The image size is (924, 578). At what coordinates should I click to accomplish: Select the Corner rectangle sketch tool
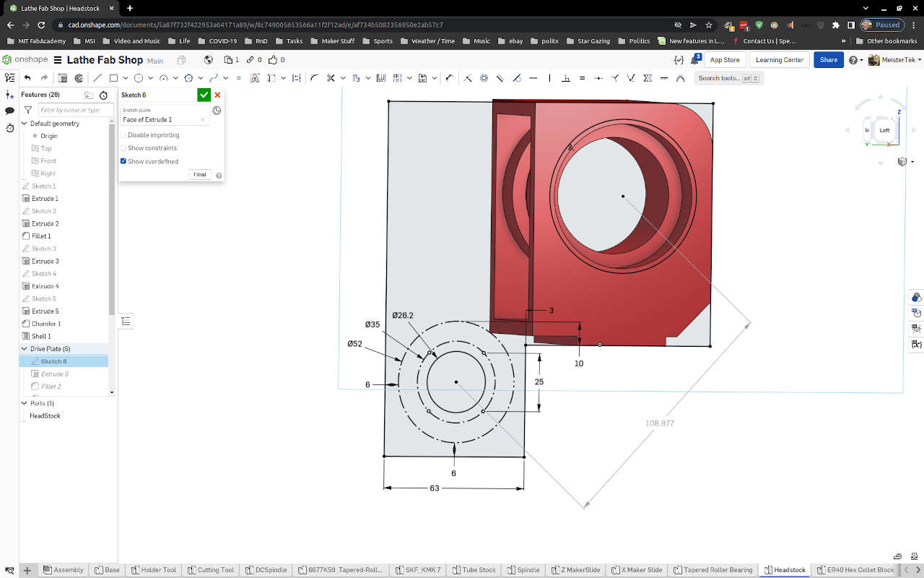[x=113, y=78]
